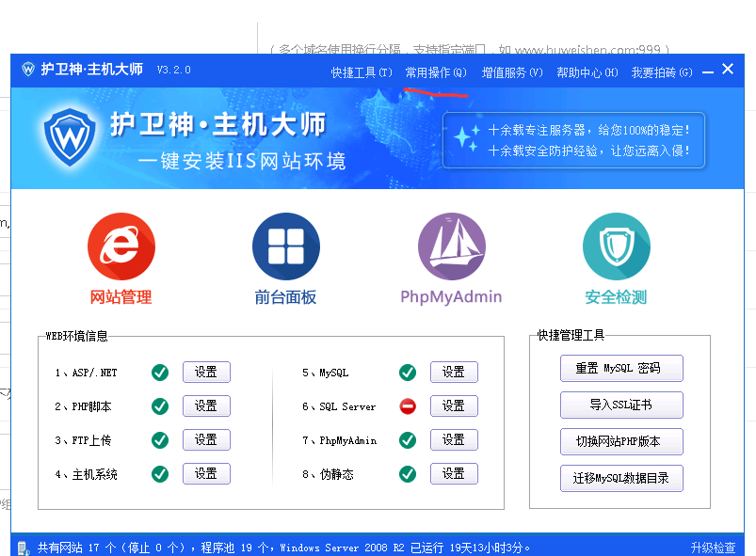This screenshot has height=556, width=756.
Task: Click 设置 button for SQL Server
Action: click(454, 405)
